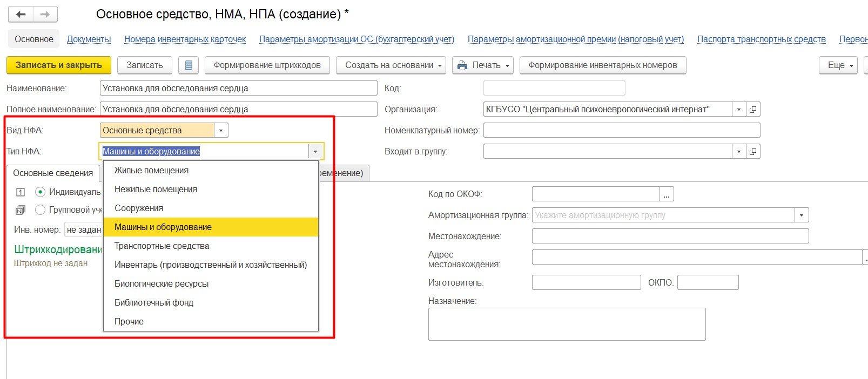
Task: Expand the Вид НФА dropdown
Action: click(221, 131)
